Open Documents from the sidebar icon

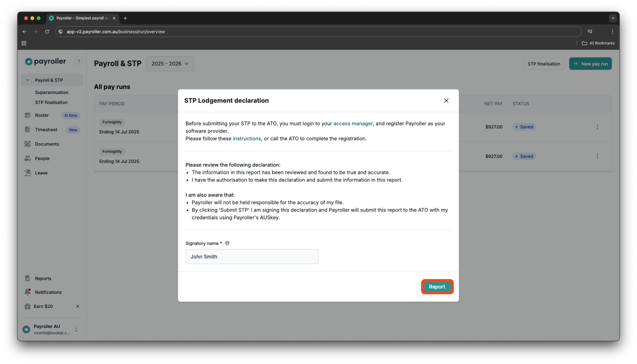coord(28,144)
